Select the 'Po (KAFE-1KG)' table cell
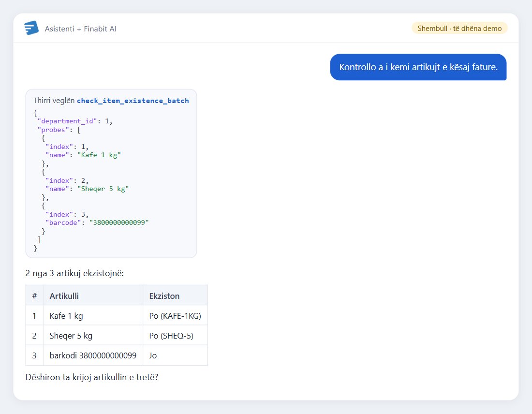The image size is (532, 414). (x=176, y=316)
